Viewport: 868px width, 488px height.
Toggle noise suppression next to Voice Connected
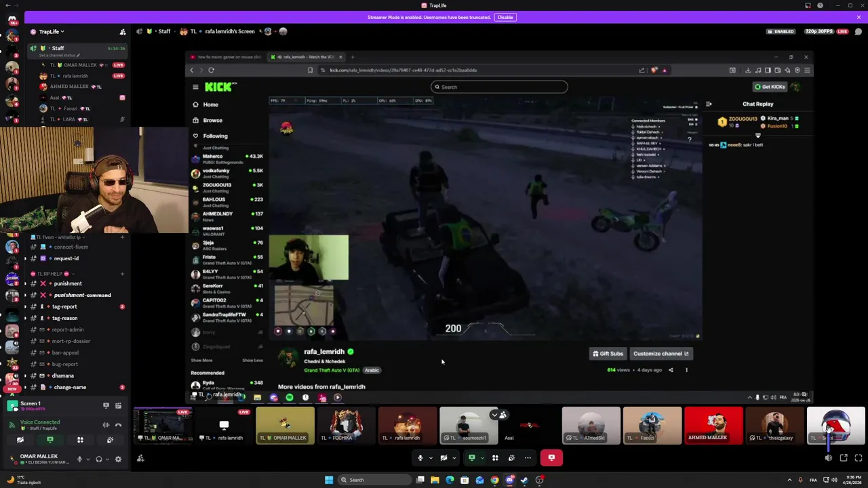(x=106, y=425)
